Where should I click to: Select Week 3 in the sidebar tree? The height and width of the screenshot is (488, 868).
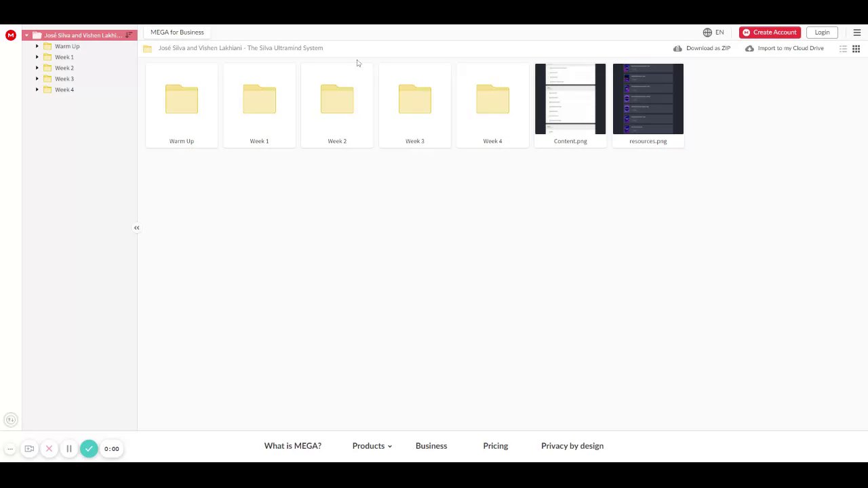point(64,79)
